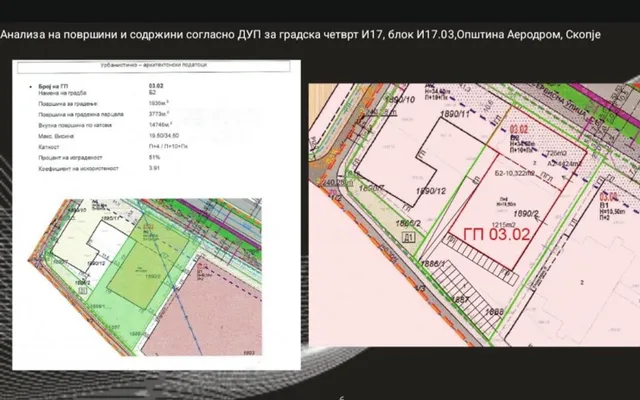Image resolution: width=640 pixels, height=400 pixels.
Task: Select the Број на ГП row label
Action: (x=53, y=87)
